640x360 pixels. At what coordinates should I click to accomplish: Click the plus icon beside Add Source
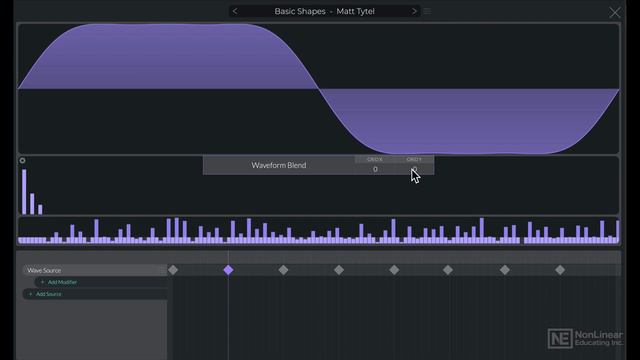tap(30, 294)
